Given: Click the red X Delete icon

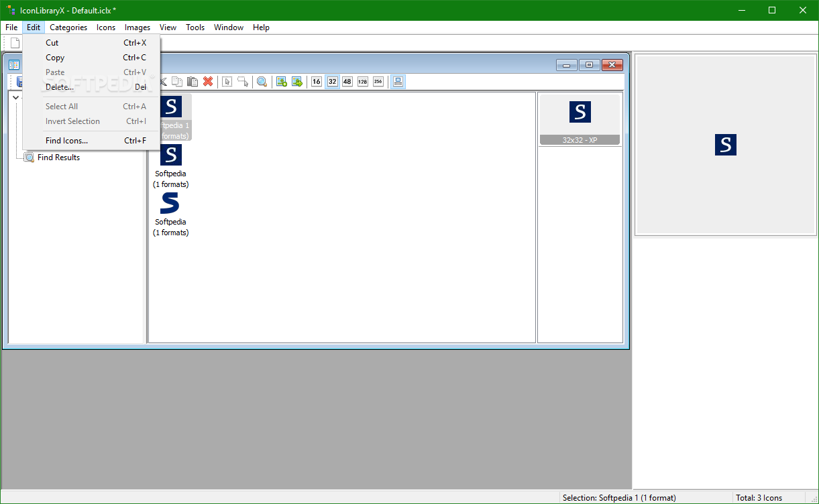Looking at the screenshot, I should pos(208,82).
